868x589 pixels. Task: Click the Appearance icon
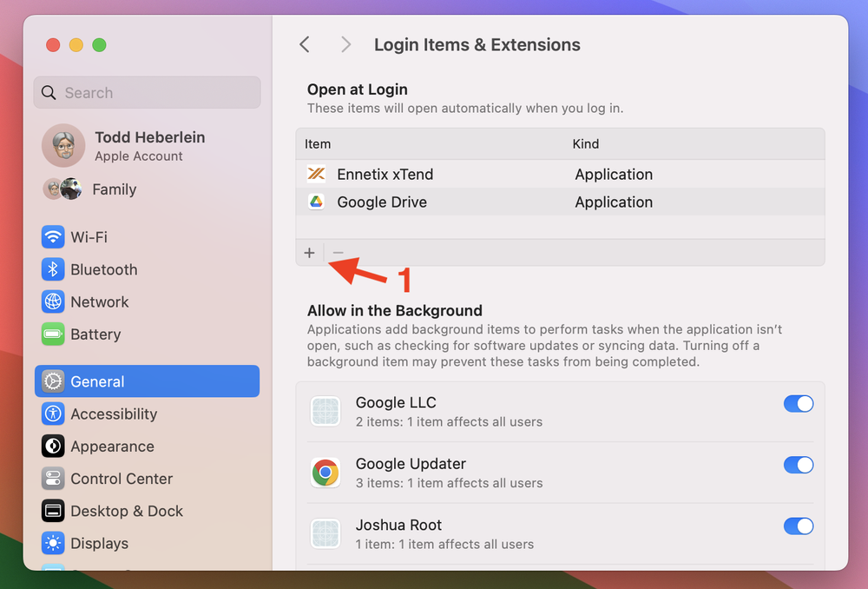tap(53, 446)
